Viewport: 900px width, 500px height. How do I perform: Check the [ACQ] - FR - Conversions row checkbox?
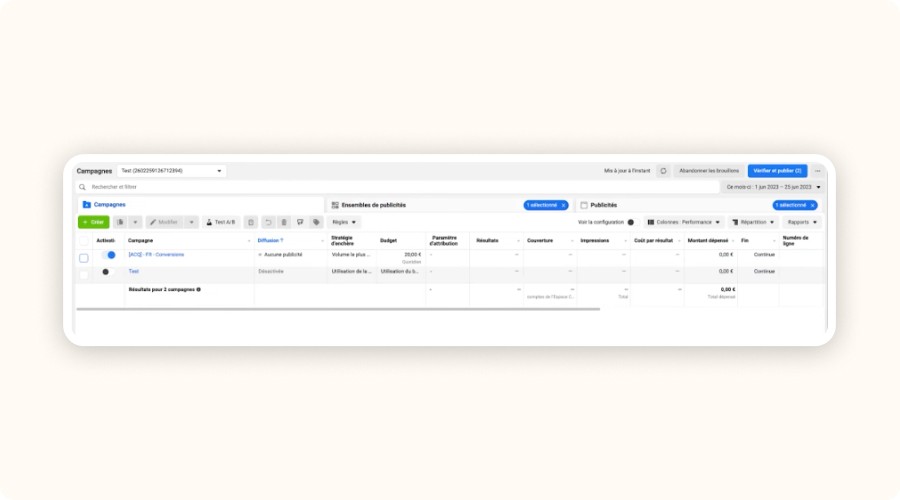84,258
